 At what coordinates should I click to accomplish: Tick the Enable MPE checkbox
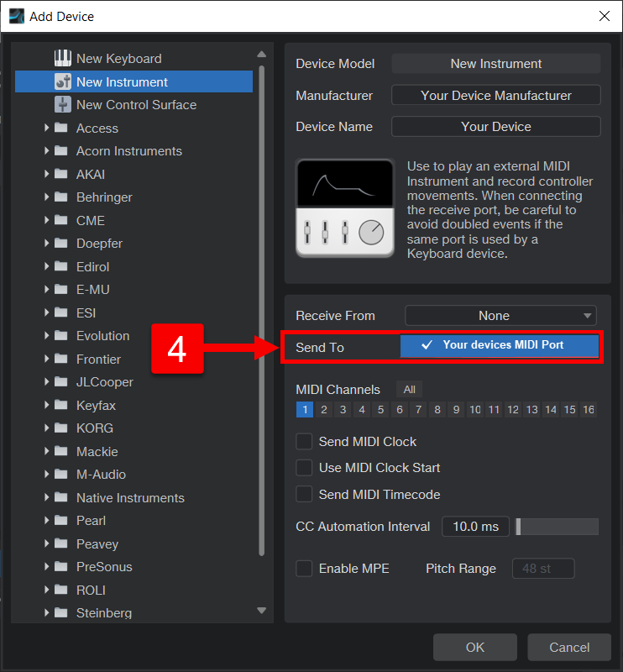[304, 569]
